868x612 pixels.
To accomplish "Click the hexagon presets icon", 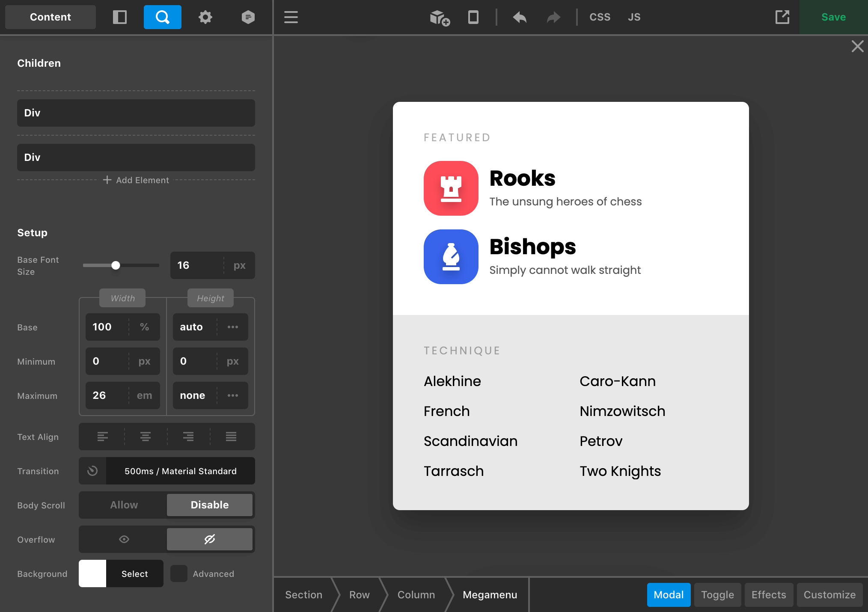I will 248,17.
